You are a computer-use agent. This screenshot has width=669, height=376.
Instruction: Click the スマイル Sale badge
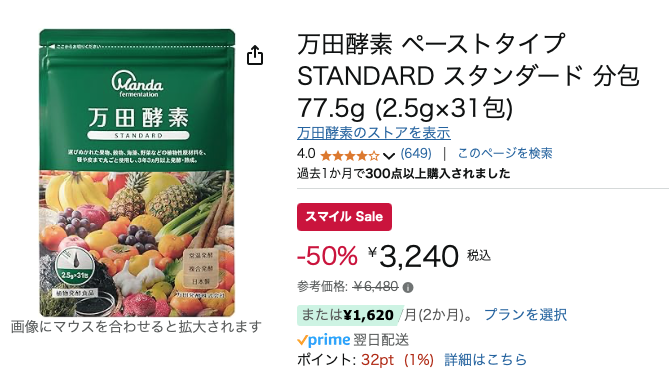[x=344, y=217]
